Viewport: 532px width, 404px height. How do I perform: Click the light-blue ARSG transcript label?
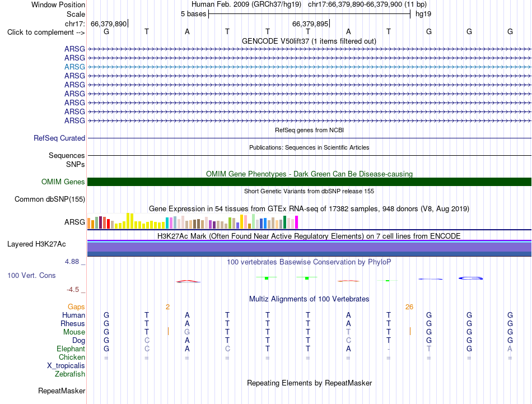click(x=74, y=67)
